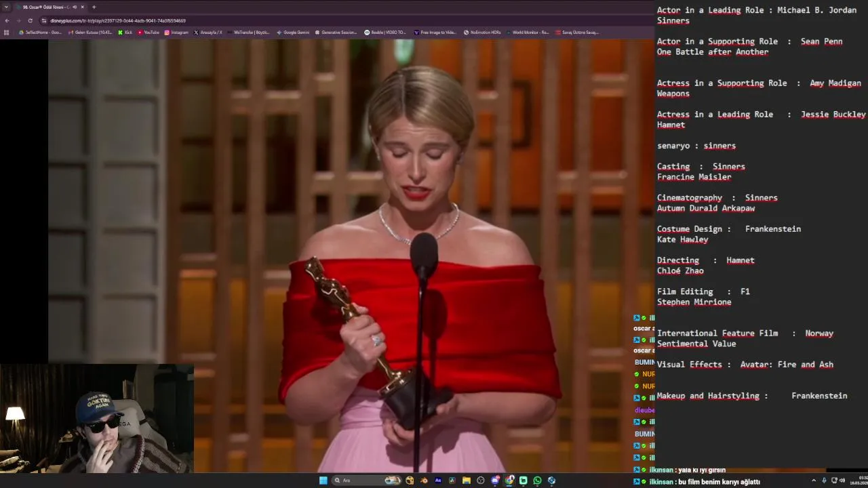Click 'Autumn Durald Arkapaw' under Cinematography
The height and width of the screenshot is (488, 868).
click(x=705, y=208)
